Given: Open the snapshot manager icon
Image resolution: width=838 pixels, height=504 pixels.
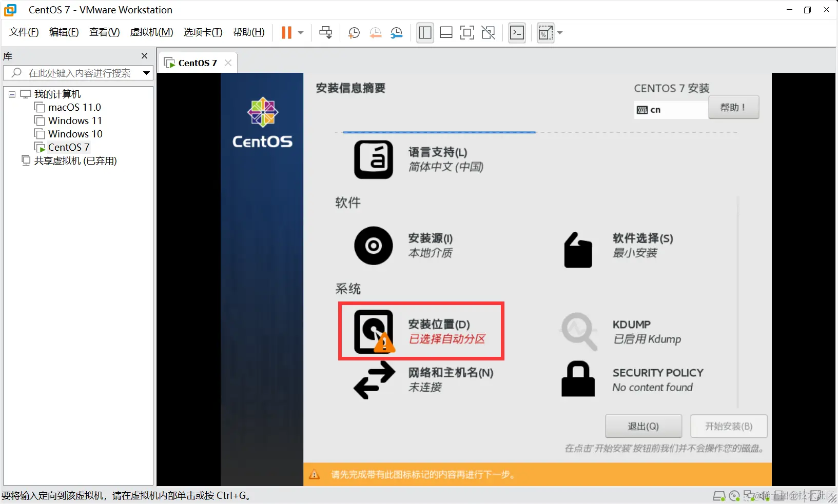Looking at the screenshot, I should tap(397, 33).
